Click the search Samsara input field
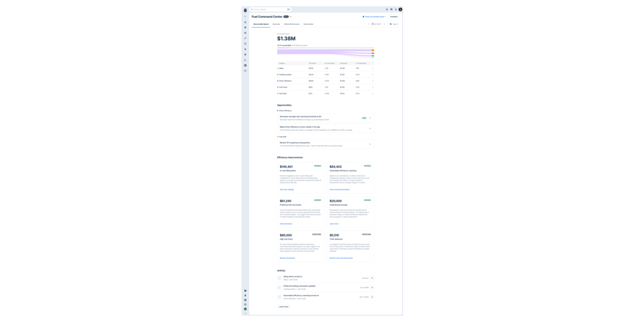The width and height of the screenshot is (644, 322). click(270, 9)
